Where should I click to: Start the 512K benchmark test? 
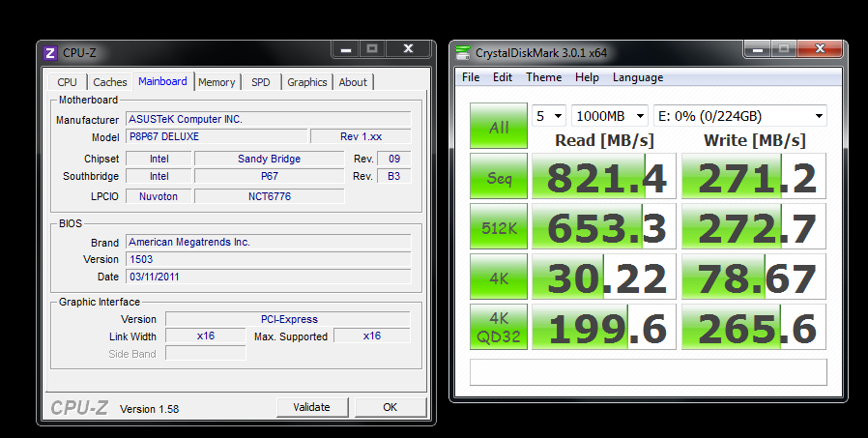[x=499, y=226]
